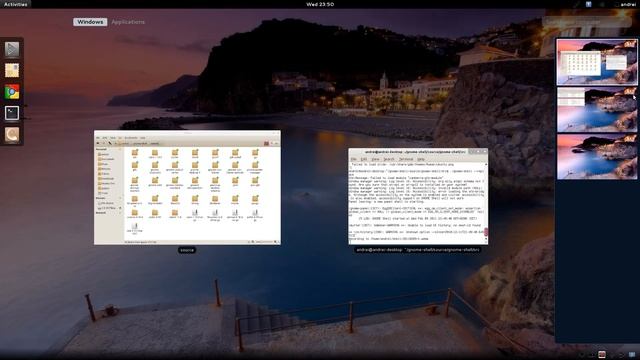This screenshot has height=360, width=640.
Task: Switch to the third workspace thumbnail
Action: click(x=597, y=157)
